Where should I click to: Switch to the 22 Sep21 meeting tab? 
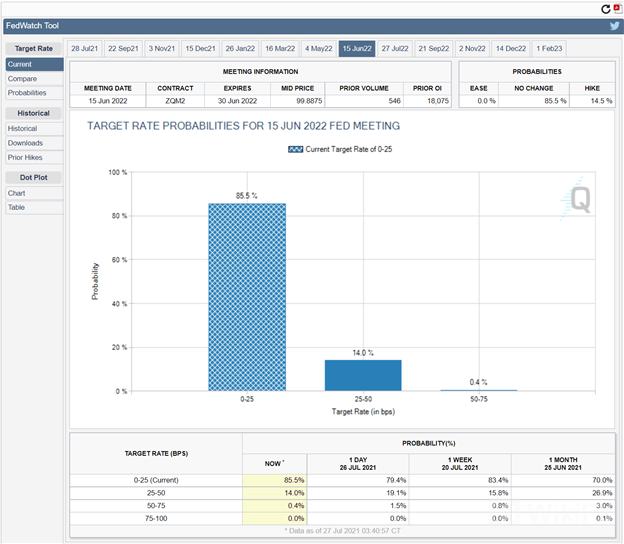tap(122, 48)
